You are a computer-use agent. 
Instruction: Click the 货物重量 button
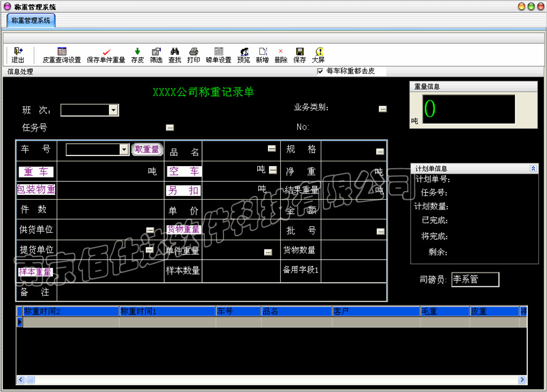pos(183,229)
